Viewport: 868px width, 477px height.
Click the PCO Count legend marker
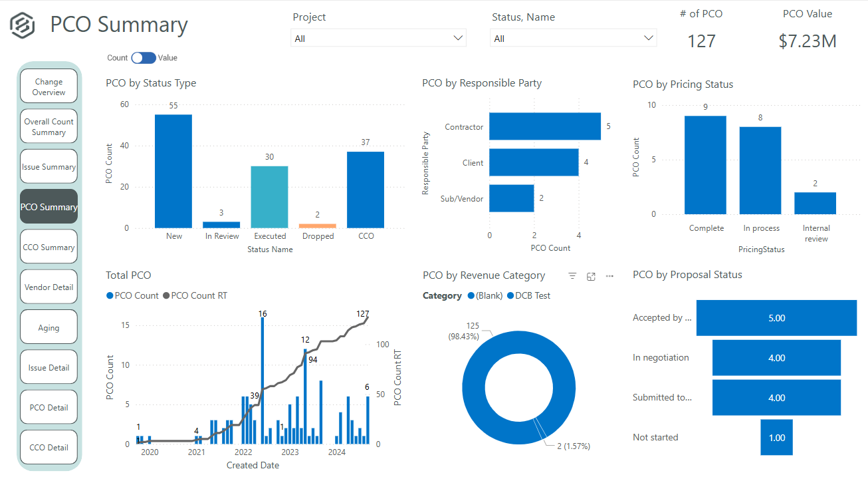pyautogui.click(x=110, y=295)
